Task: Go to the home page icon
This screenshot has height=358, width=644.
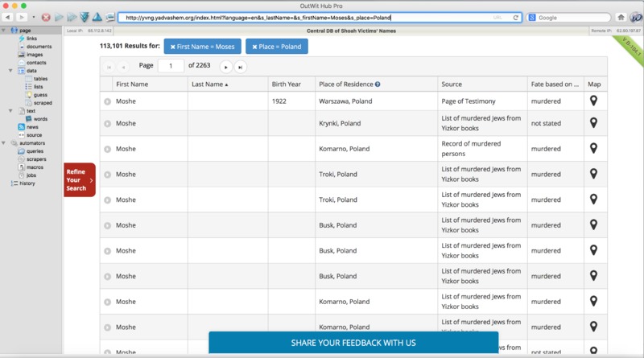Action: click(x=621, y=17)
